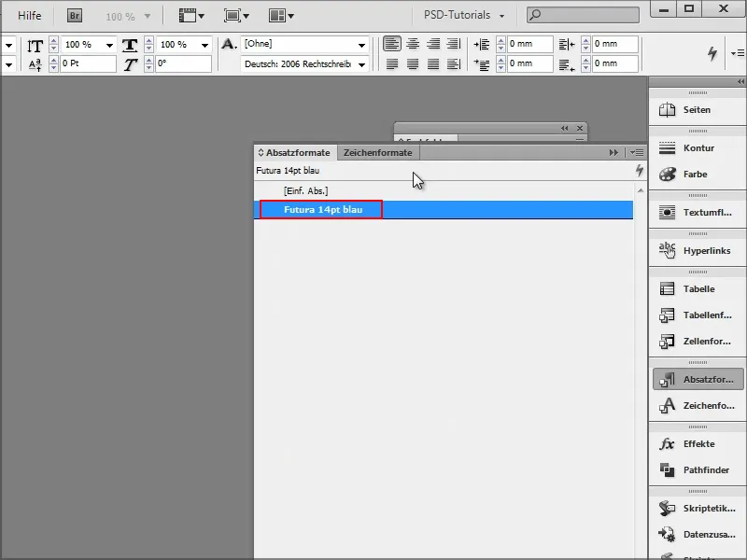747x560 pixels.
Task: Adjust baseline shift stepper arrows
Action: (53, 63)
